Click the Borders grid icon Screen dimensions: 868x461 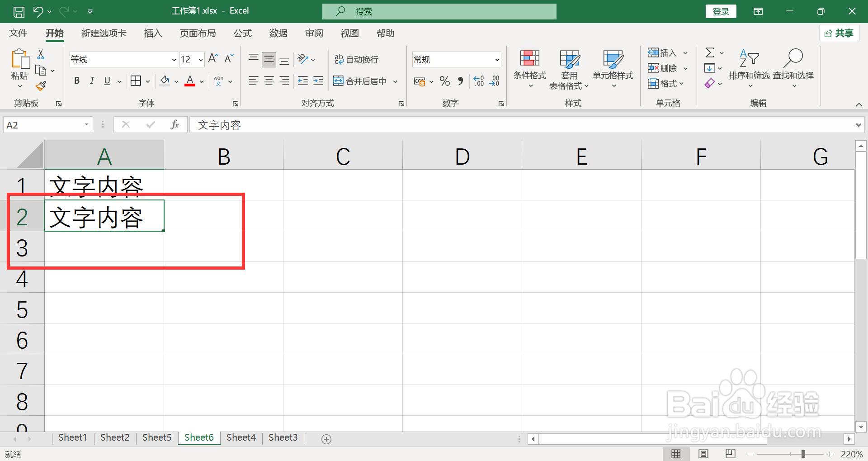(136, 81)
